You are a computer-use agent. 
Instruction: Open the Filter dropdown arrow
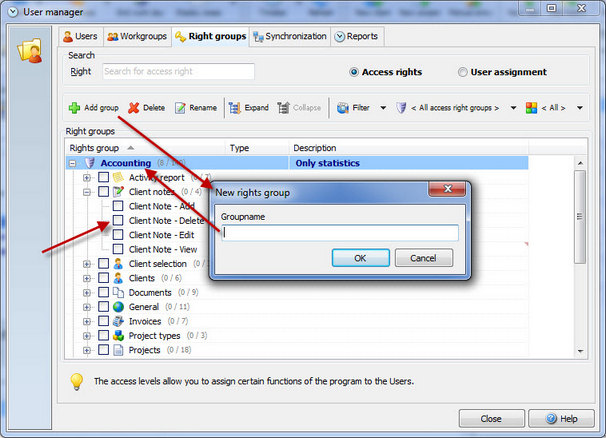(383, 108)
